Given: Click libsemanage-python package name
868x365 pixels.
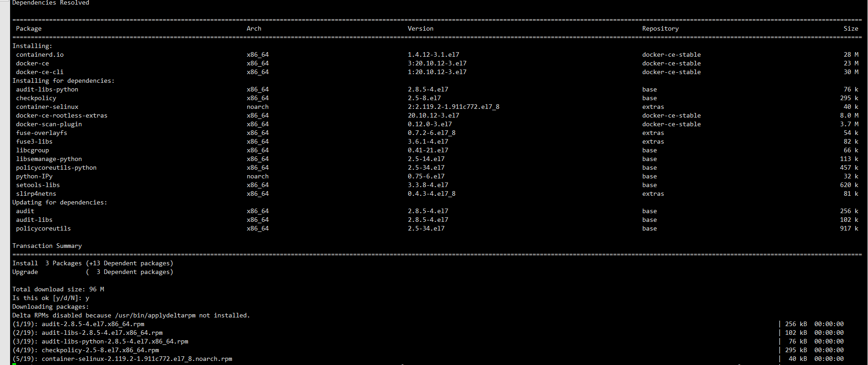Looking at the screenshot, I should pyautogui.click(x=49, y=159).
